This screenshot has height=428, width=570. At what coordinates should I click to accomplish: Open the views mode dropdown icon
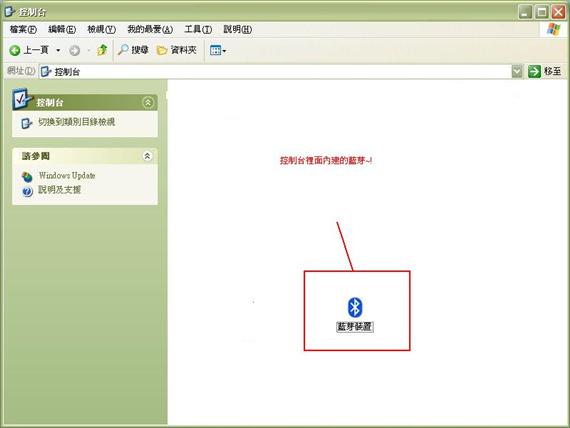218,51
